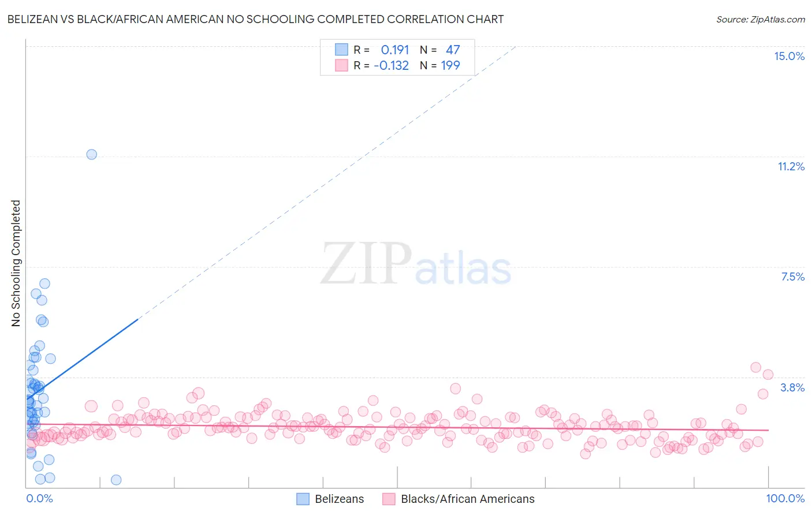The image size is (812, 515).
Task: Click the Blacks/African Americans pink legend swatch
Action: coord(389,499)
